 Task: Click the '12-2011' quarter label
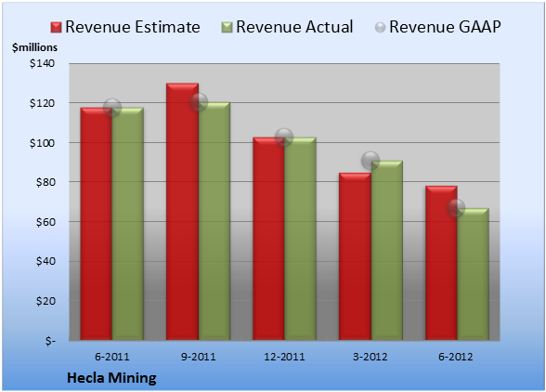(284, 357)
